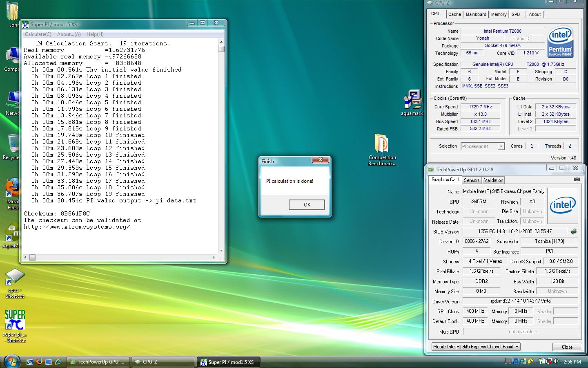Click the "PI calculation is done!" message
The width and height of the screenshot is (588, 368).
click(290, 181)
